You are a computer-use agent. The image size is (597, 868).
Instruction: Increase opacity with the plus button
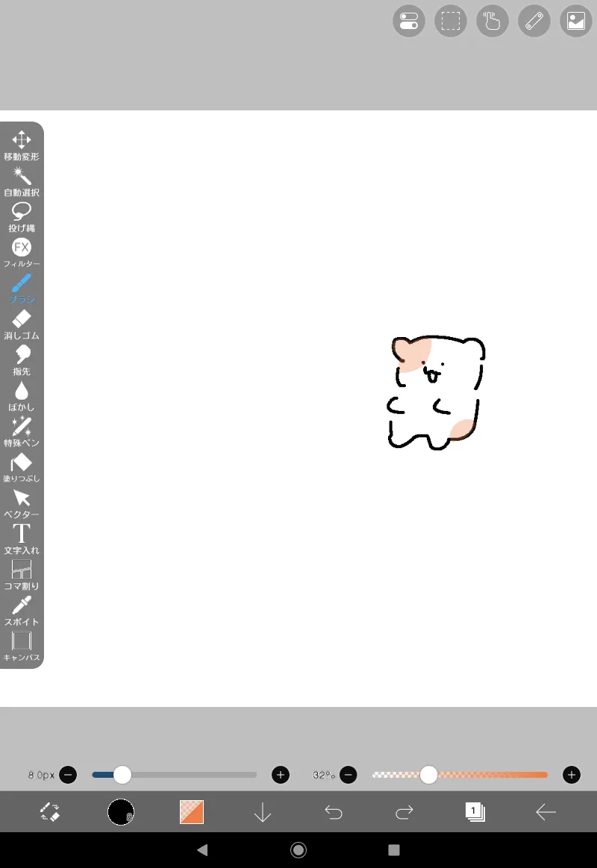572,775
